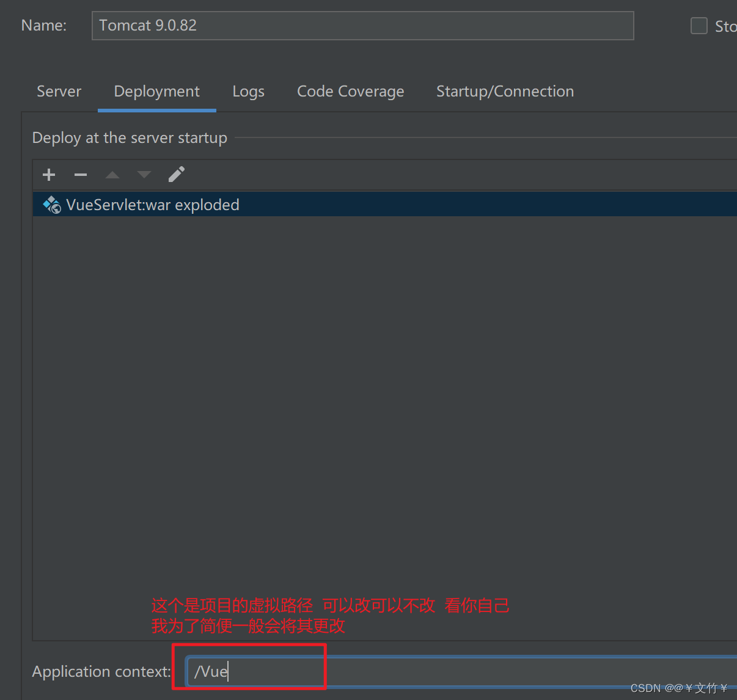The image size is (737, 700).
Task: Click the Deployment tab
Action: 156,91
